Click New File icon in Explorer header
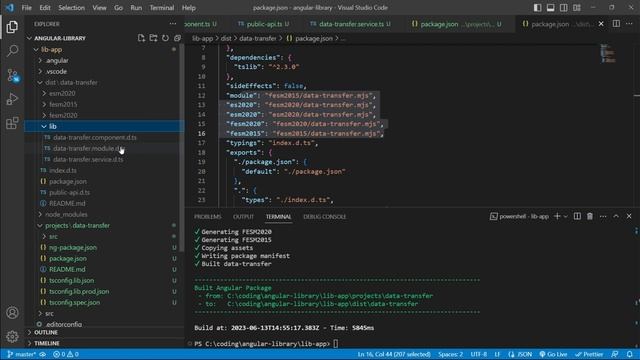 [141, 38]
